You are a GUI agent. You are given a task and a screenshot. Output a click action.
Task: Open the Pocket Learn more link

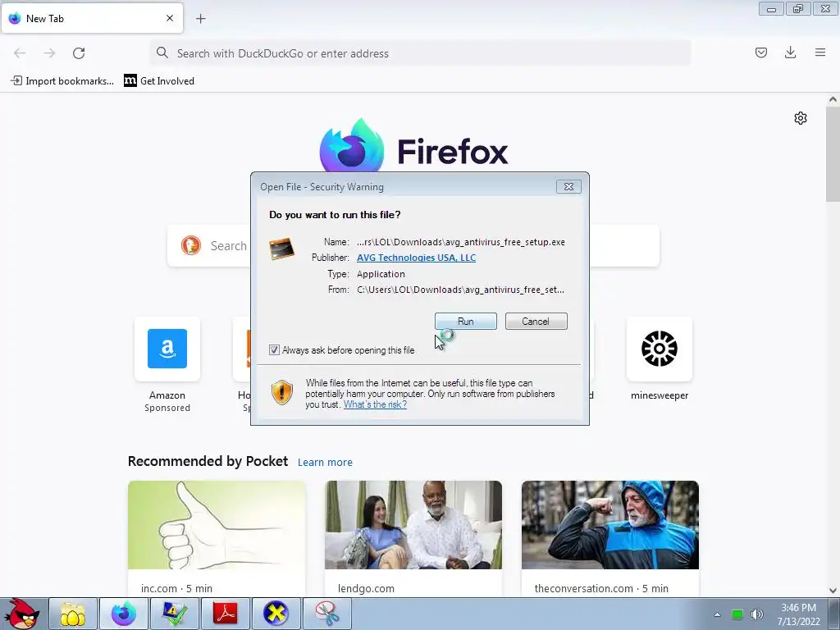[x=325, y=463]
